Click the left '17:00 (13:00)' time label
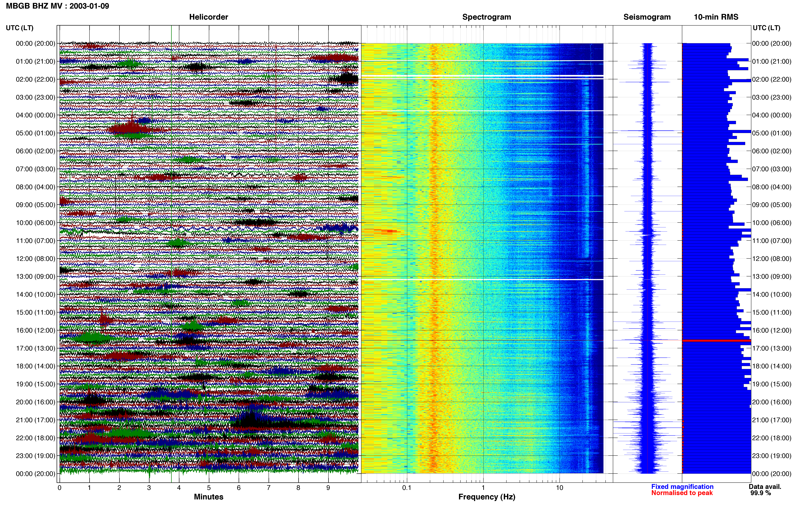The image size is (812, 508). point(36,348)
